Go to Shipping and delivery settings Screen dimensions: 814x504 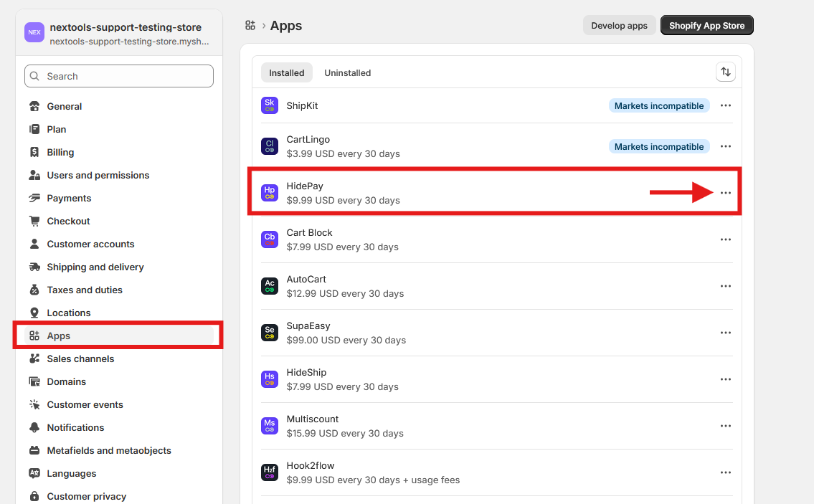point(95,267)
